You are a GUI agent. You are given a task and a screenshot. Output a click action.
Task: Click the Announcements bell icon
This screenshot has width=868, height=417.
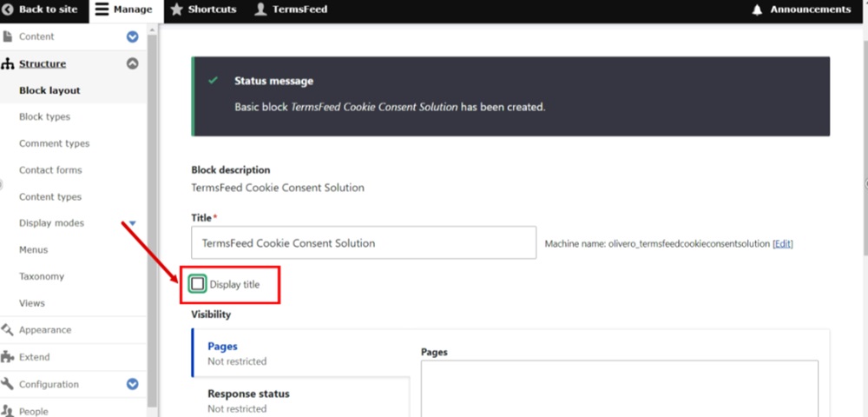click(x=757, y=10)
